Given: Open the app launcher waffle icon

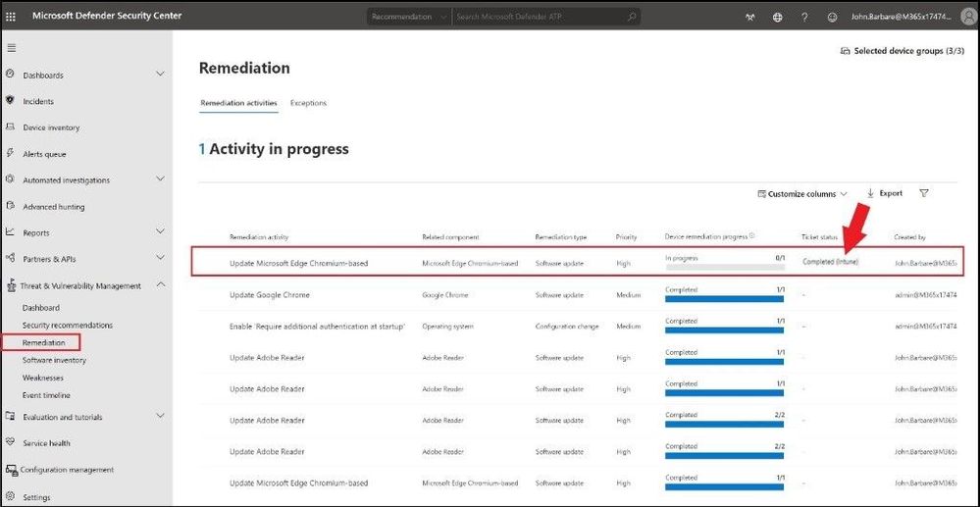Looking at the screenshot, I should pos(10,17).
